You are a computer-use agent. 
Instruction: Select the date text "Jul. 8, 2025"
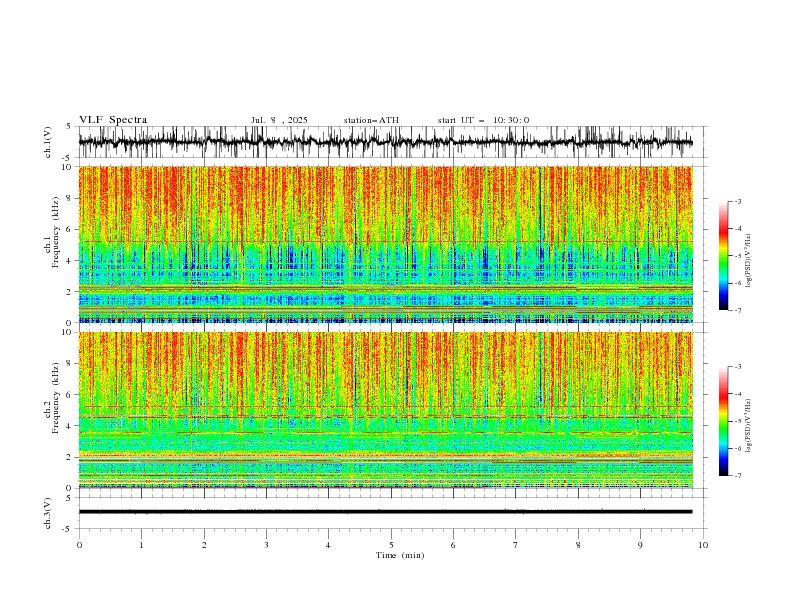click(279, 120)
